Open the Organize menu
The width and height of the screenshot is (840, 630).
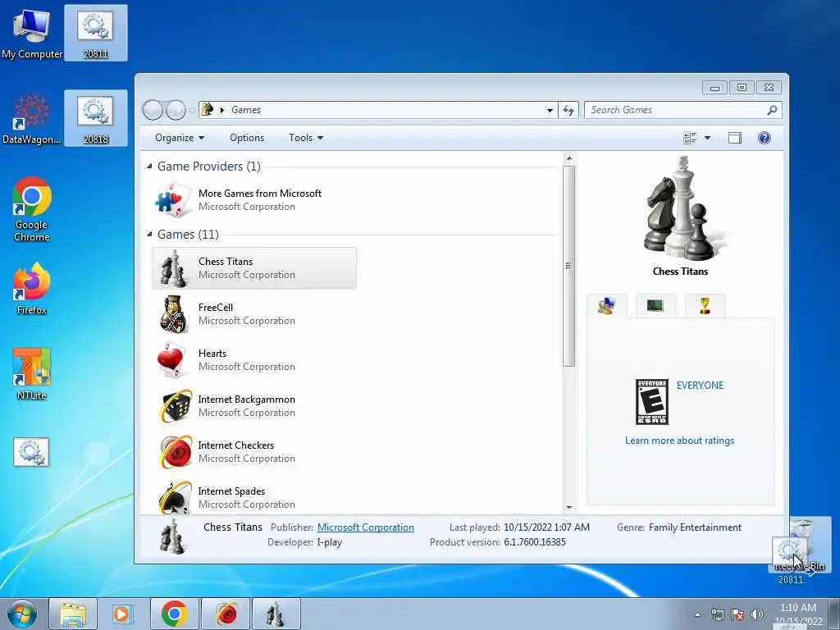(180, 138)
